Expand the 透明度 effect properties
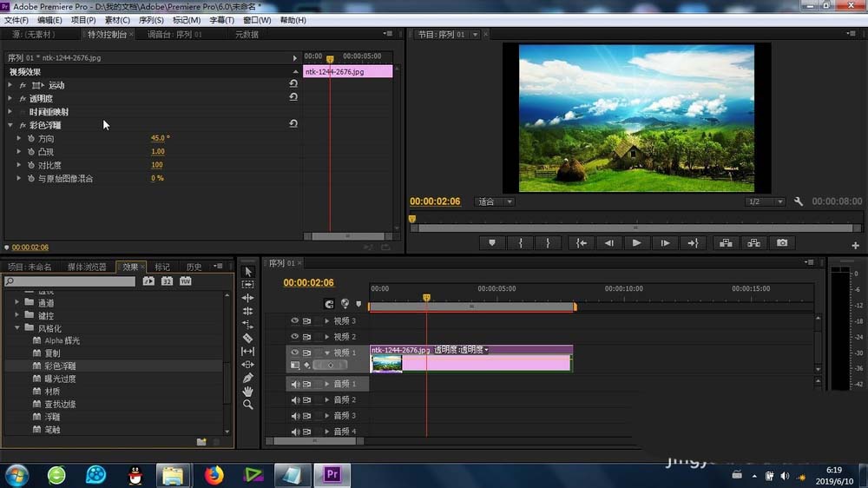 click(x=10, y=98)
